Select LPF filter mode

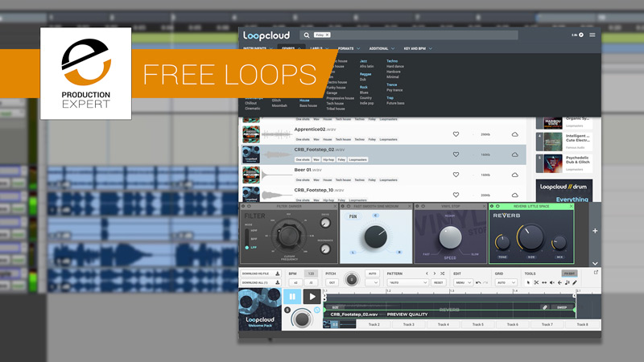point(252,248)
